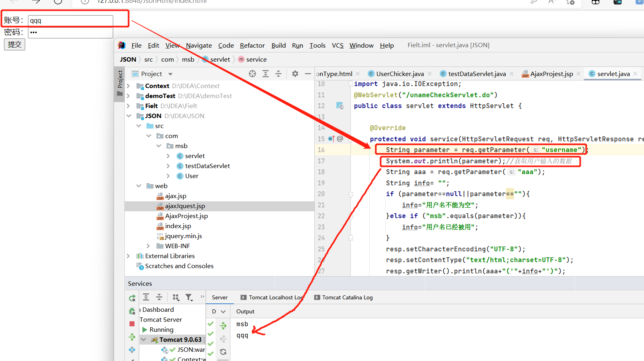Click the src breadcrumb in navigation bar

(x=148, y=59)
